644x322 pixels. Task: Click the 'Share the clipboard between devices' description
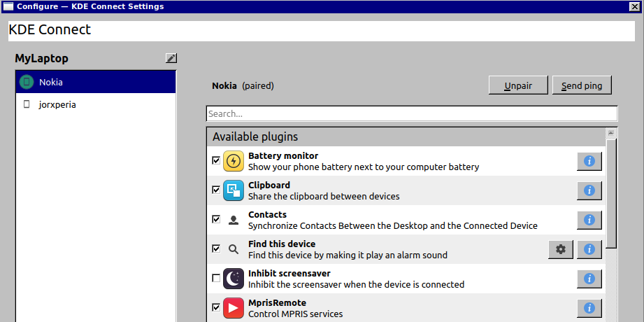click(324, 197)
